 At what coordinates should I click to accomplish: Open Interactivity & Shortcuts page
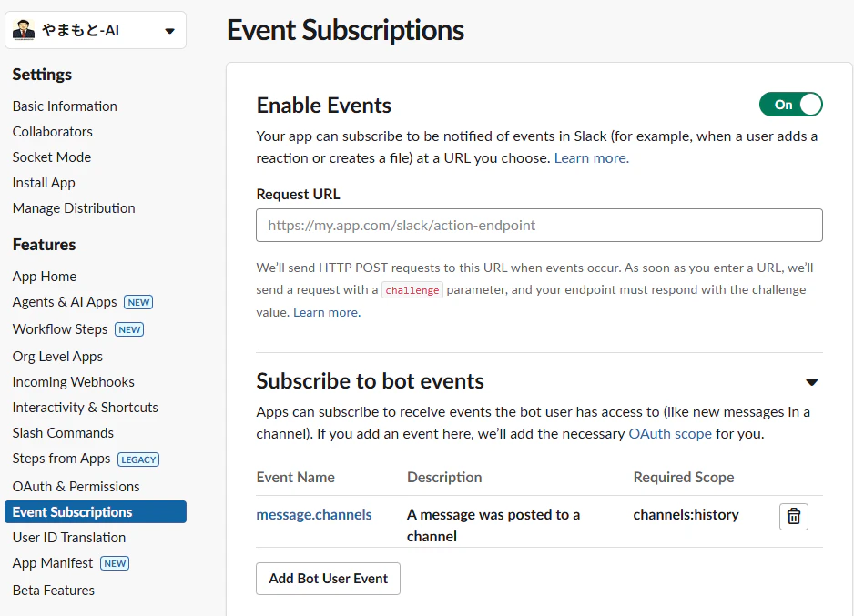(x=85, y=408)
